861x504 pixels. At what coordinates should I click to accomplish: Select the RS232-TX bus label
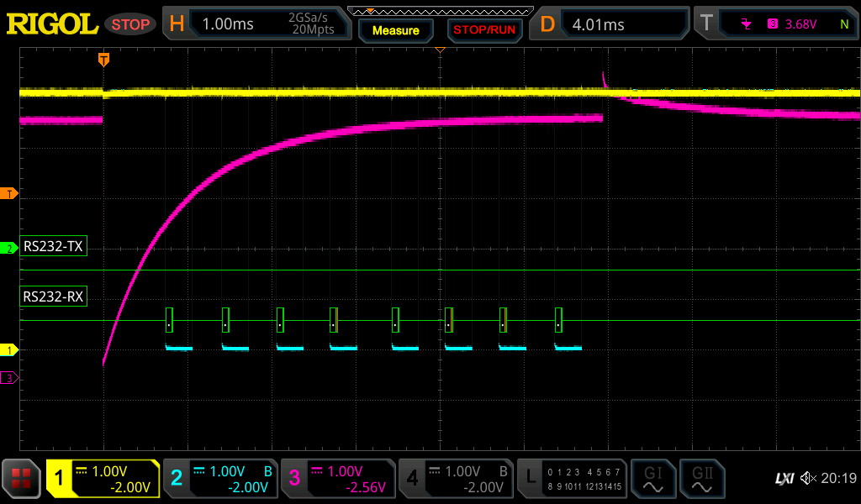[x=52, y=246]
